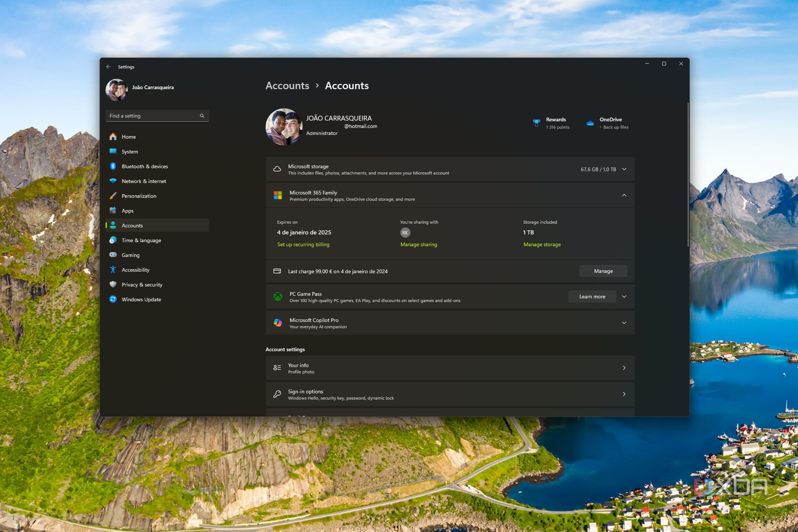Viewport: 798px width, 532px height.
Task: Collapse the Microsoft 365 Family panel
Action: pyautogui.click(x=624, y=195)
